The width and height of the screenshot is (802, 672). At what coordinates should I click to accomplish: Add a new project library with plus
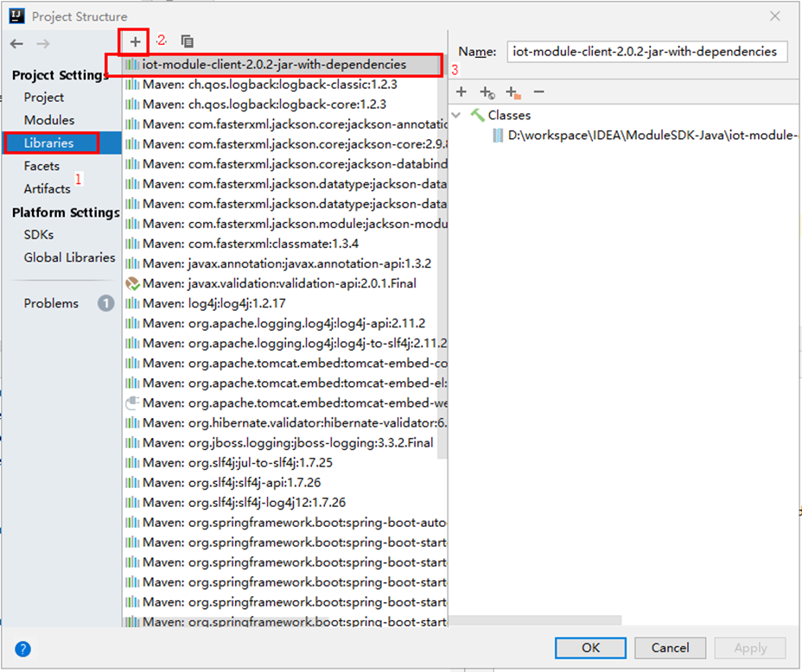click(135, 42)
